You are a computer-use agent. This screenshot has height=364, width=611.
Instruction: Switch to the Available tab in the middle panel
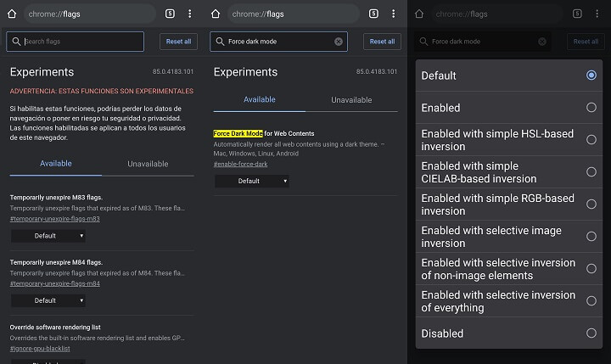260,100
